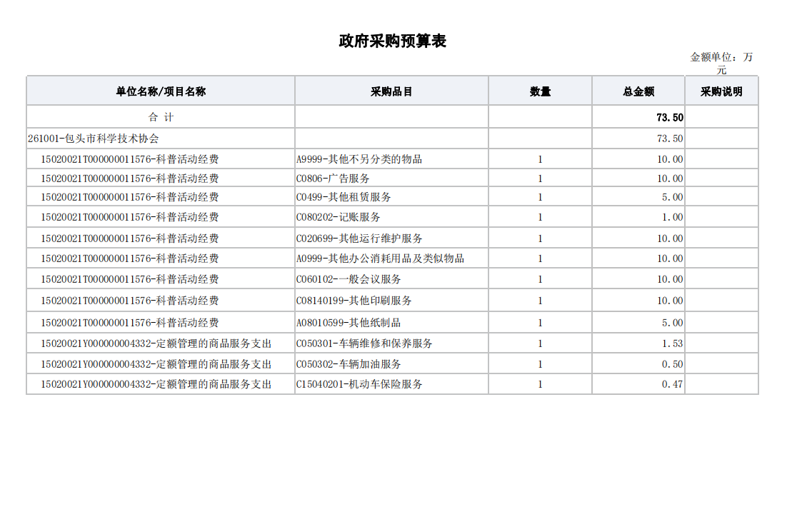Click quantity 1 in the 广告服务 row
Viewport: 787px width, 532px height.
click(540, 179)
